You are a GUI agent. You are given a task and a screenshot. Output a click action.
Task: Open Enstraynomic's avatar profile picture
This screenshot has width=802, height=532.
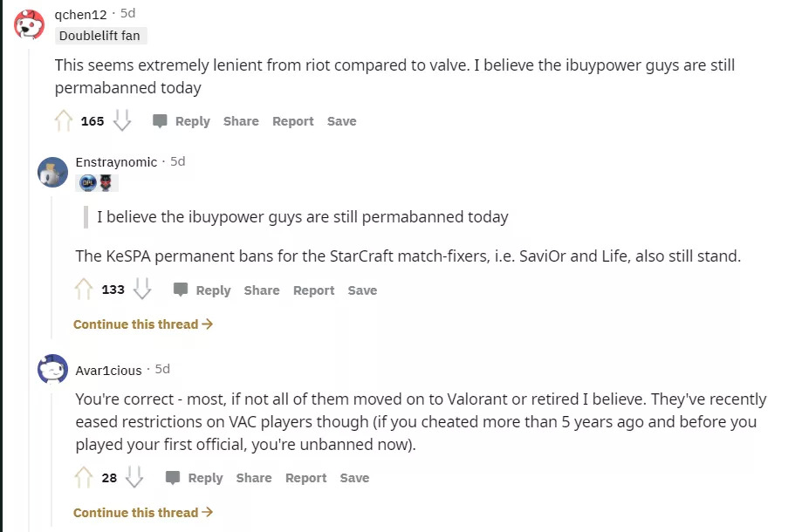point(52,172)
